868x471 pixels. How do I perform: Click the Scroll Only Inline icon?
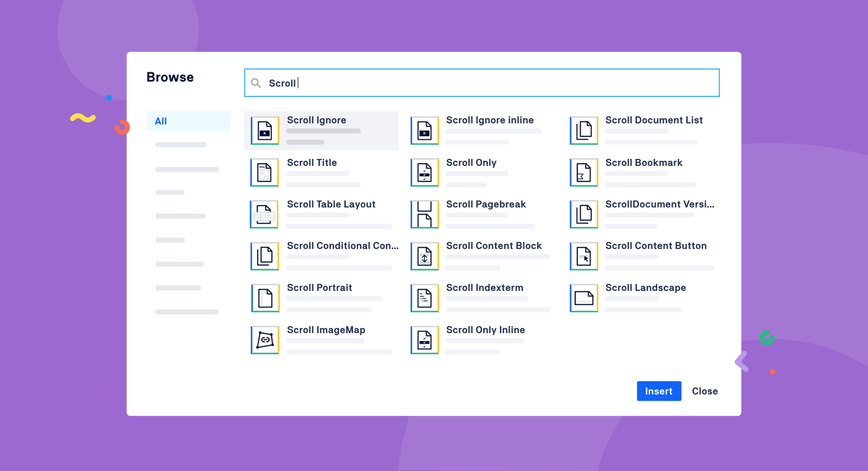pyautogui.click(x=424, y=340)
